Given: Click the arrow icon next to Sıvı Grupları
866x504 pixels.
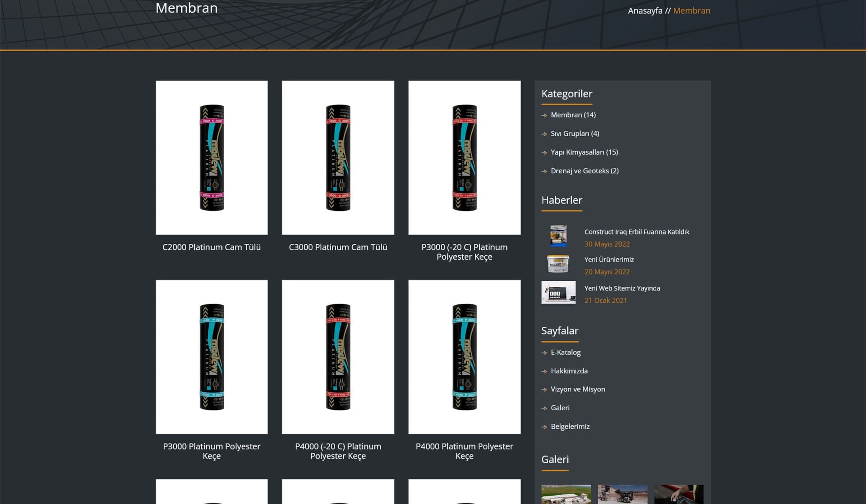Looking at the screenshot, I should point(544,134).
